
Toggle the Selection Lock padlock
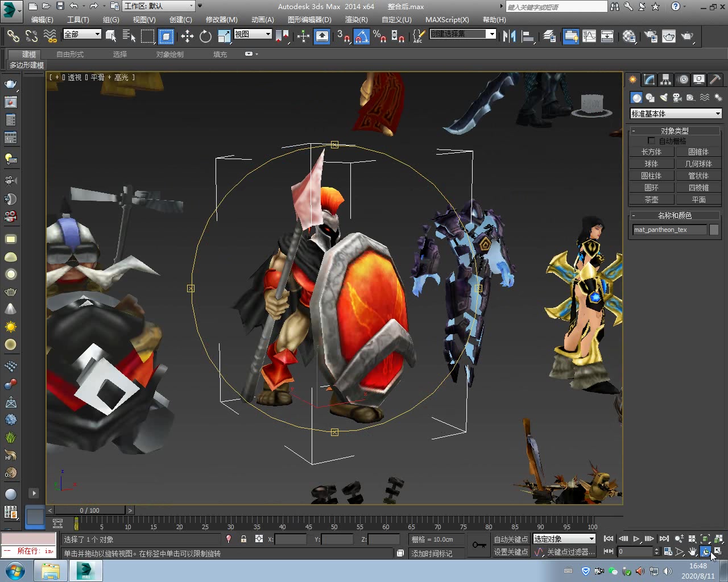(243, 539)
